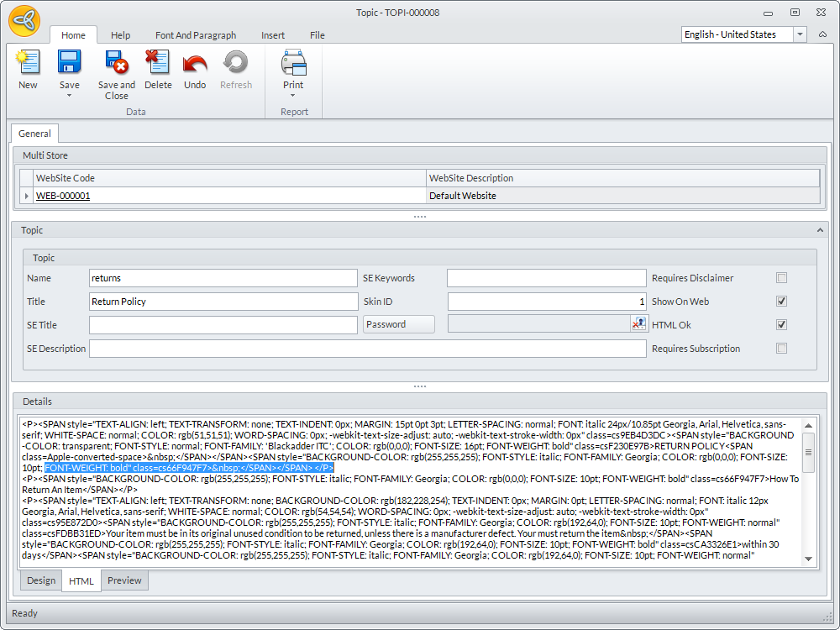
Task: Enable the Requires Disclaimer checkbox
Action: pyautogui.click(x=782, y=278)
